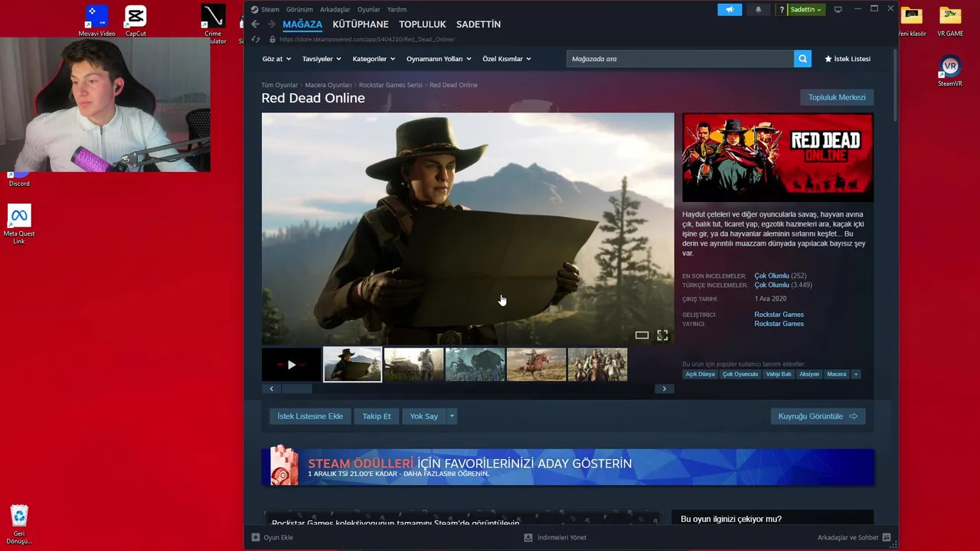Go forward with the right arrow
The height and width of the screenshot is (551, 980).
tap(271, 24)
